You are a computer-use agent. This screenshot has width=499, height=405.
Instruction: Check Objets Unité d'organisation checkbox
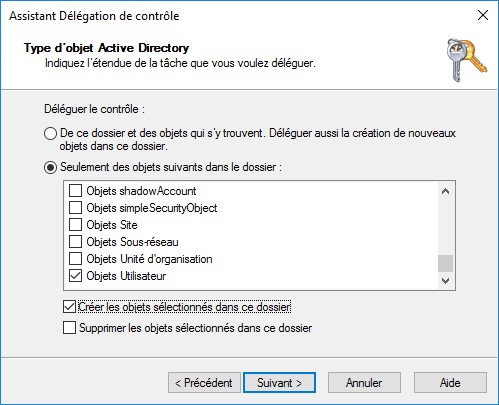tap(75, 259)
